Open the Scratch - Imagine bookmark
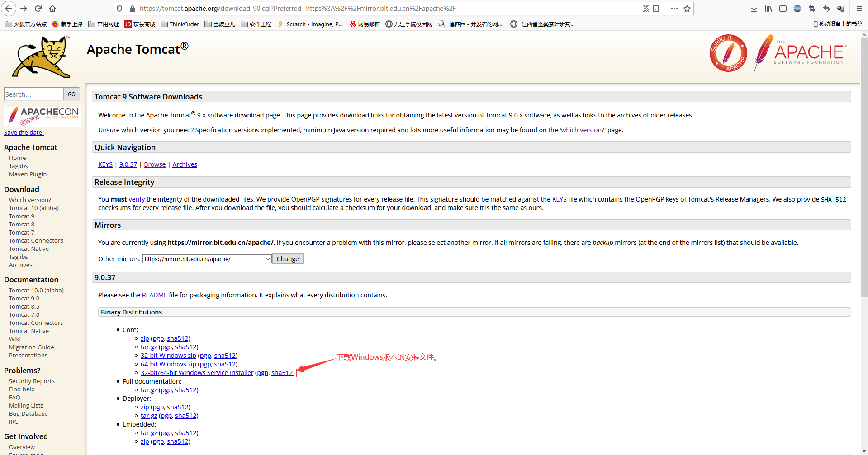Screen dimensions: 868x455 310,24
